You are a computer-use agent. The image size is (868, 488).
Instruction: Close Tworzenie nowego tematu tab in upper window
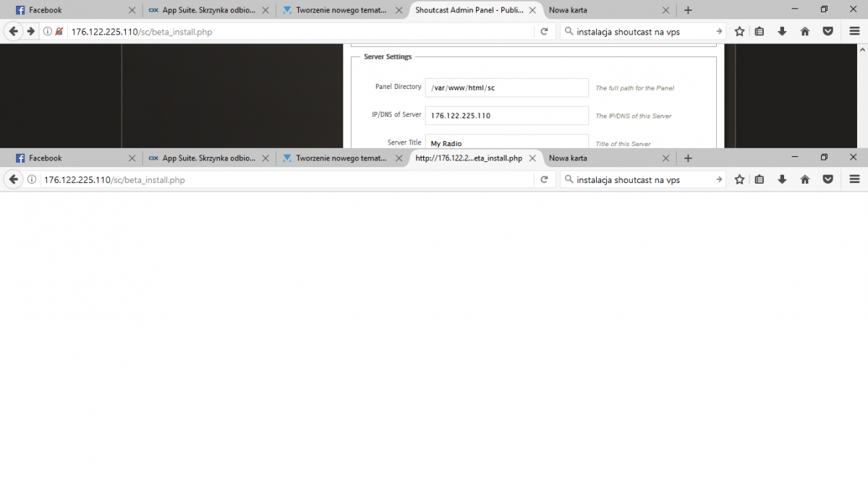399,10
